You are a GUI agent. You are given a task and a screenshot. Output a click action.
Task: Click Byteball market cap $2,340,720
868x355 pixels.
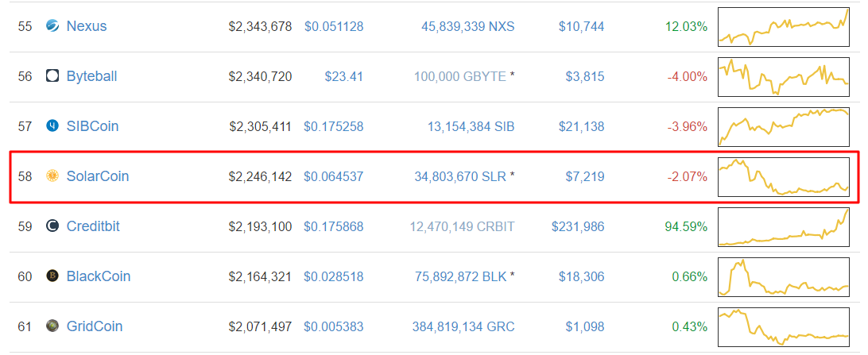(x=260, y=76)
